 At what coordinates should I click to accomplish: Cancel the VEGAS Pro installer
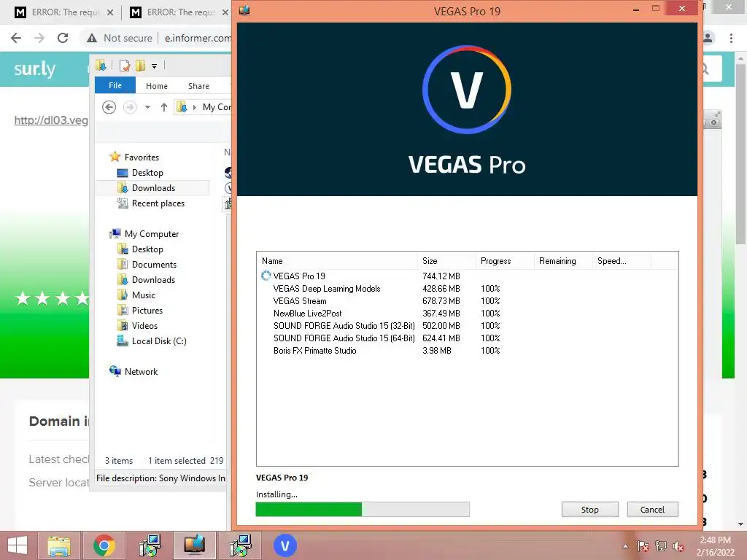coord(652,510)
